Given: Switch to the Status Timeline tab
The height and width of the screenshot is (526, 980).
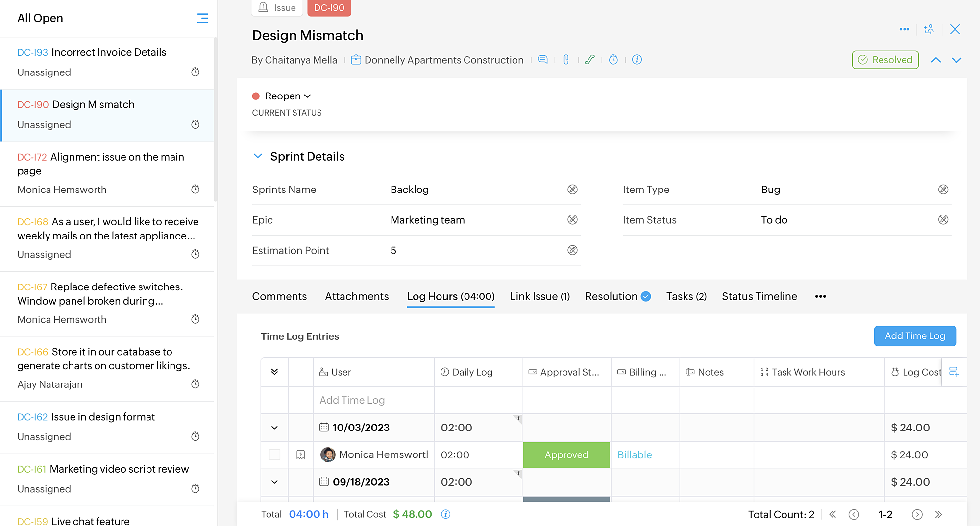Looking at the screenshot, I should (759, 296).
